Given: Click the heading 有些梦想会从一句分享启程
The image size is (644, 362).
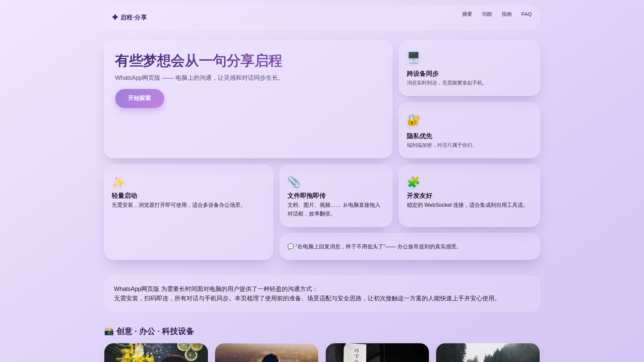Looking at the screenshot, I should (198, 61).
